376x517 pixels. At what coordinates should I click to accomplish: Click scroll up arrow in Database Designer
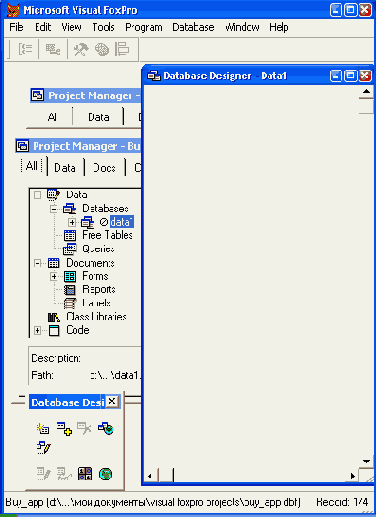click(x=366, y=91)
